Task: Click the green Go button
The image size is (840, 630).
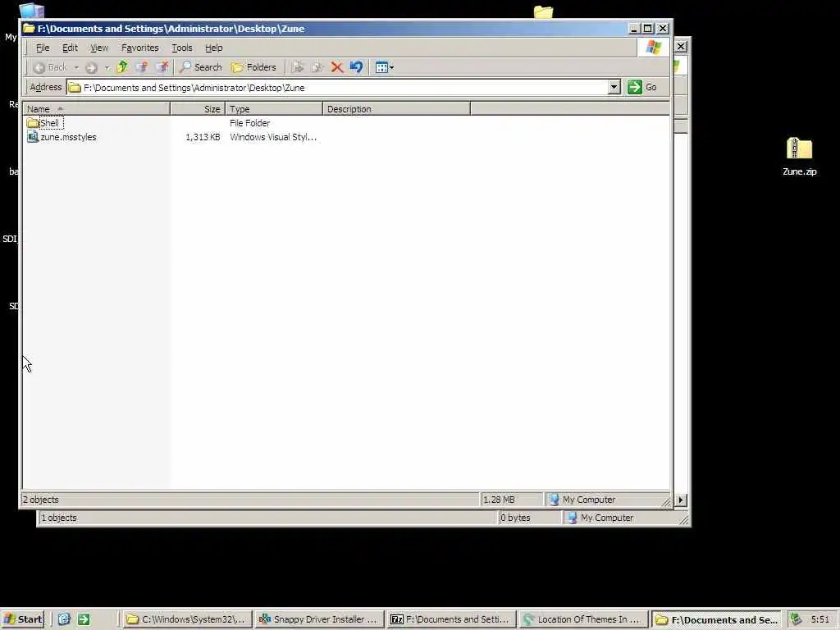Action: tap(642, 87)
